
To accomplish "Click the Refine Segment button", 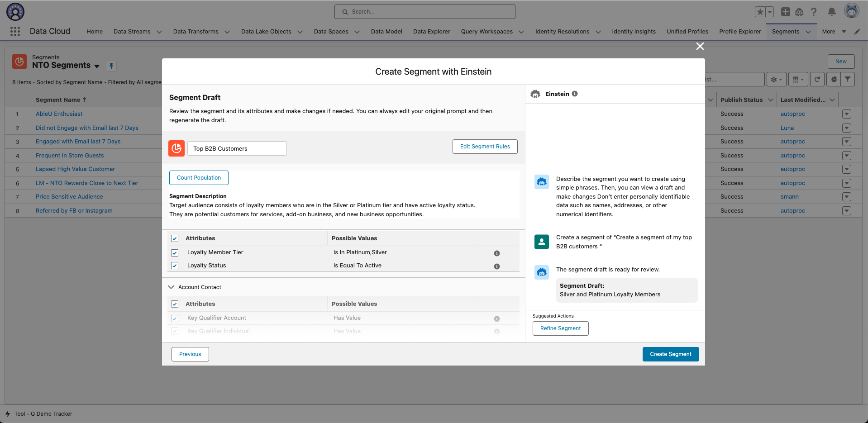I will pyautogui.click(x=560, y=328).
